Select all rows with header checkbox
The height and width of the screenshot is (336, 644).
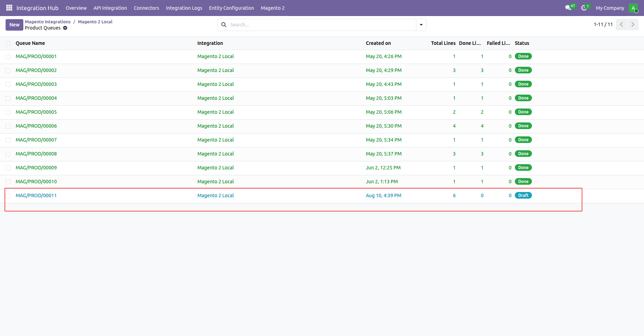(8, 43)
